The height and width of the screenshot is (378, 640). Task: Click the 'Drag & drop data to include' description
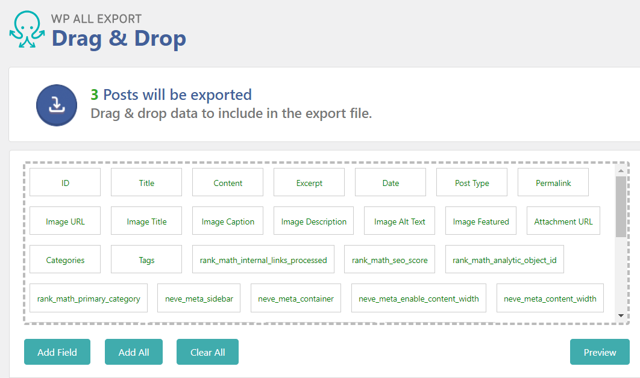pyautogui.click(x=231, y=113)
